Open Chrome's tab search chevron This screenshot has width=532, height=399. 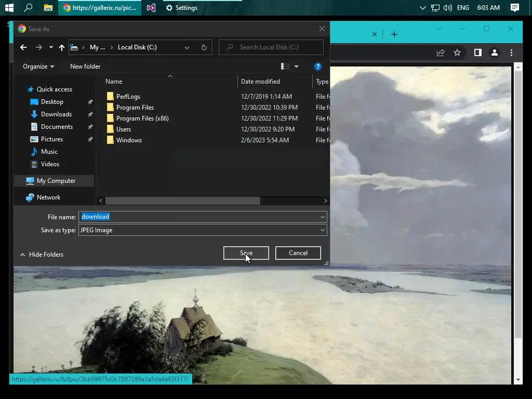coord(438,29)
